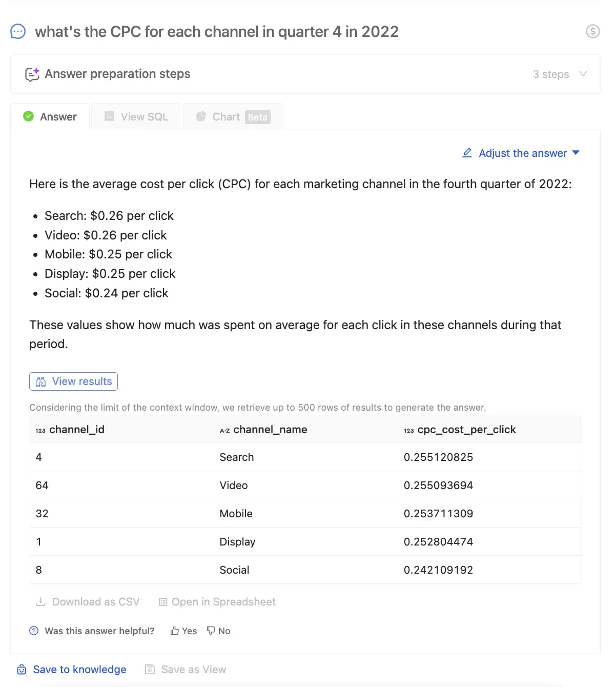Open the Chart Beta tab

[x=233, y=117]
